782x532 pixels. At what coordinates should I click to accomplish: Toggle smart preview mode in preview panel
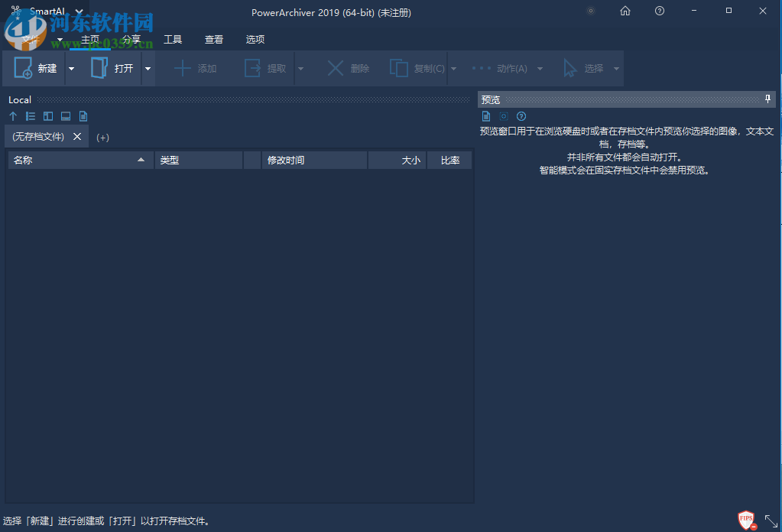pos(503,115)
